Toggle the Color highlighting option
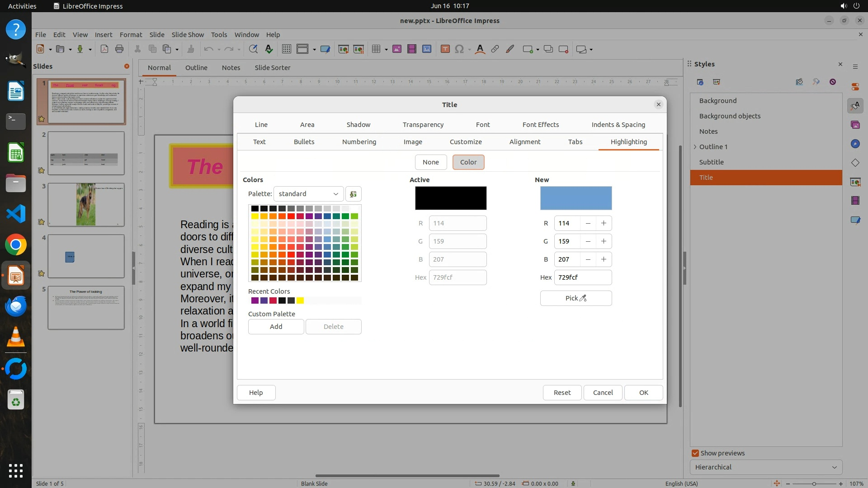 click(x=468, y=162)
